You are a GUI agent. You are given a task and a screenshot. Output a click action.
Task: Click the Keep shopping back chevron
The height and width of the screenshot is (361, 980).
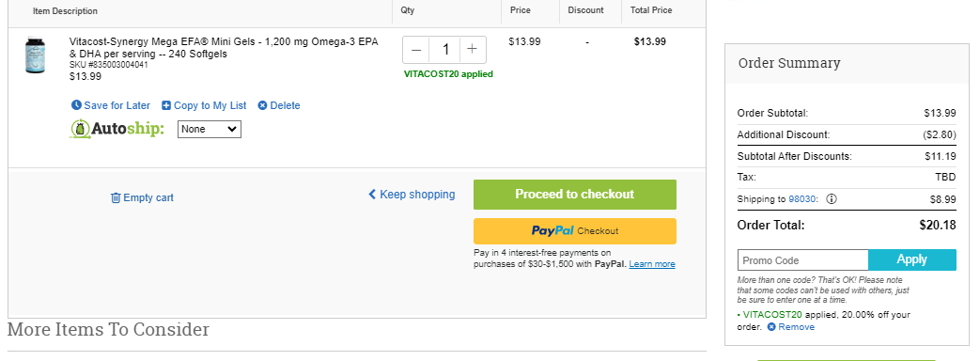click(372, 195)
